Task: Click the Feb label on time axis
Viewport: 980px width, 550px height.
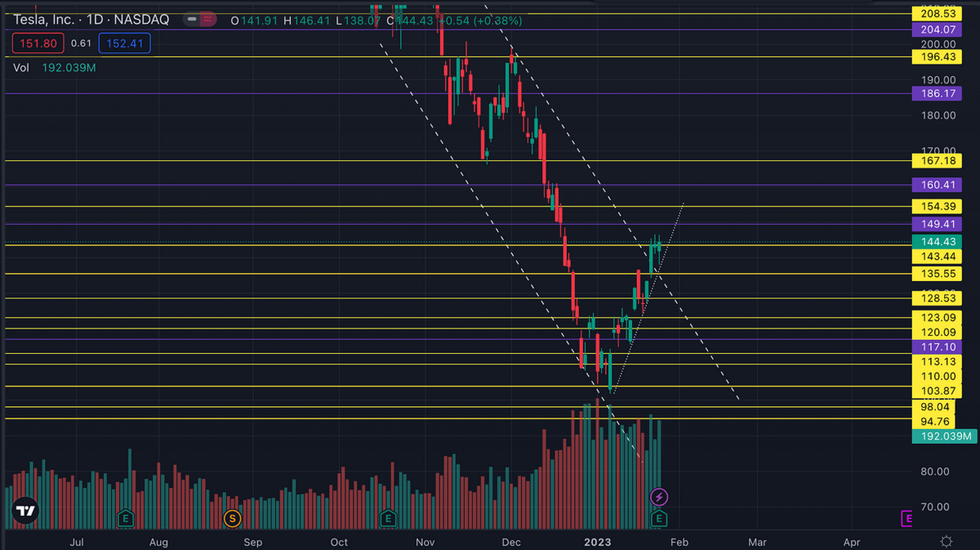Action: pos(679,542)
